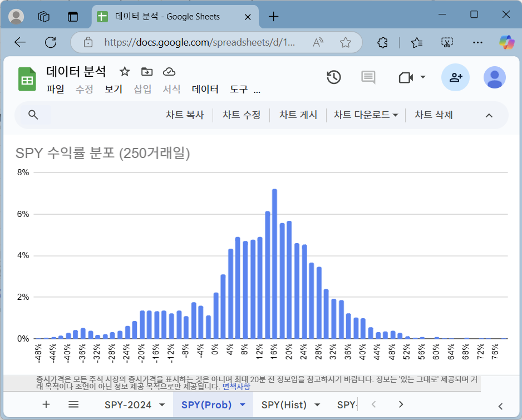Image resolution: width=522 pixels, height=420 pixels.
Task: Switch to the SPY-2024 sheet tab
Action: pos(128,404)
